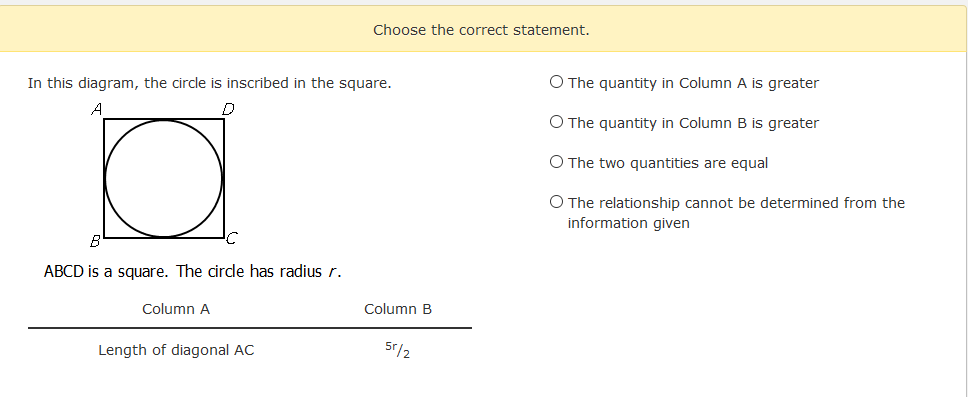The width and height of the screenshot is (968, 397).
Task: Click the 5r/2 value in Column B
Action: pos(398,350)
